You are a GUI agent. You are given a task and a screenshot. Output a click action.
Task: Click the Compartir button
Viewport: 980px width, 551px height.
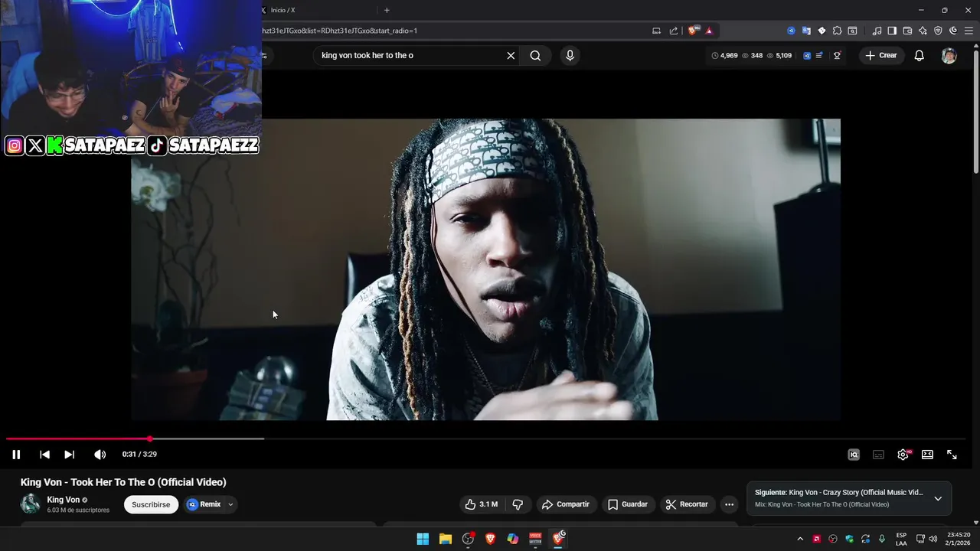(x=565, y=504)
